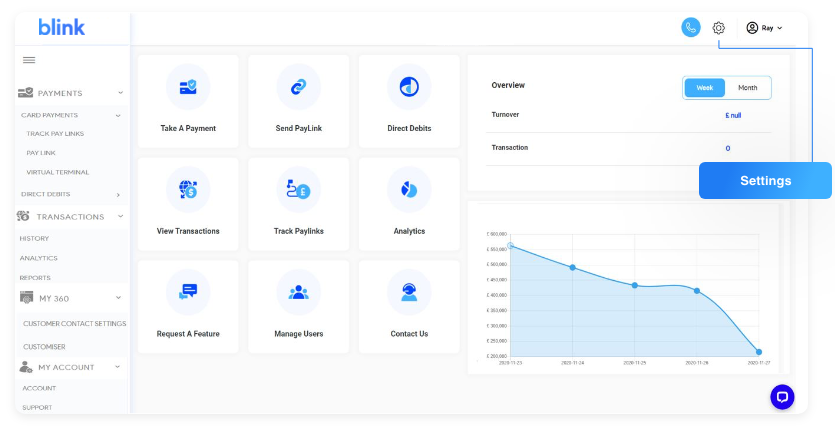Switch overview to Week
Screen dimensions: 835x432
click(x=705, y=88)
